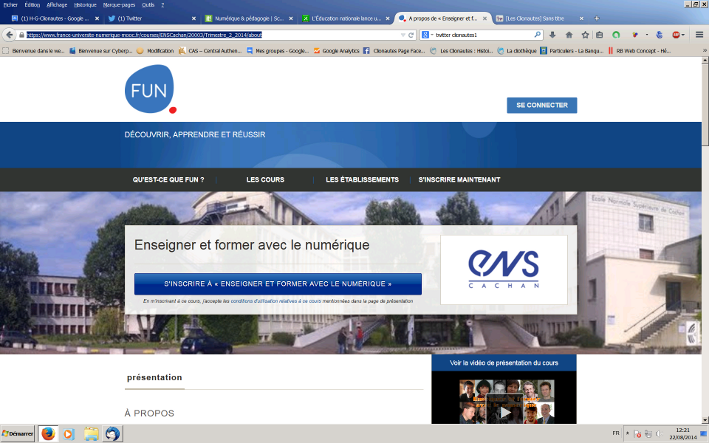The width and height of the screenshot is (709, 443).
Task: Open the Google Analytics bookmark
Action: (336, 51)
